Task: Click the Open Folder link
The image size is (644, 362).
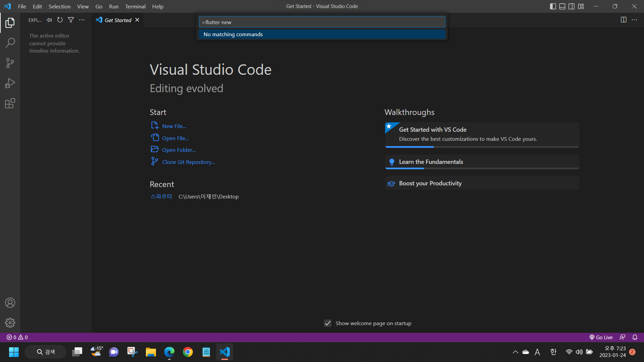Action: (179, 150)
